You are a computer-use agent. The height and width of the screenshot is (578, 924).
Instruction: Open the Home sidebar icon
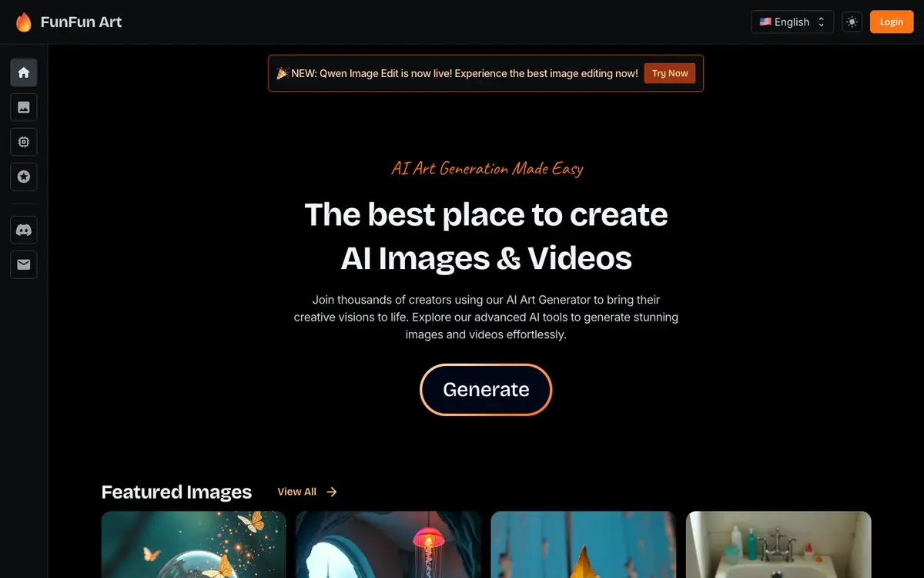point(24,72)
